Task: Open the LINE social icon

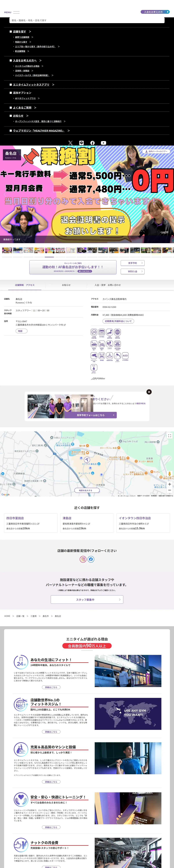Action: [81, 143]
